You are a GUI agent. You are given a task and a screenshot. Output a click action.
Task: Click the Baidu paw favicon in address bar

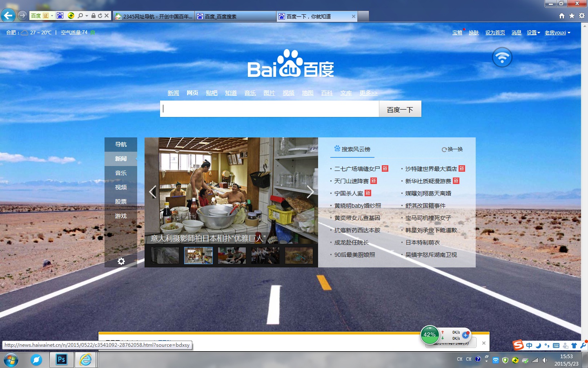[x=60, y=16]
